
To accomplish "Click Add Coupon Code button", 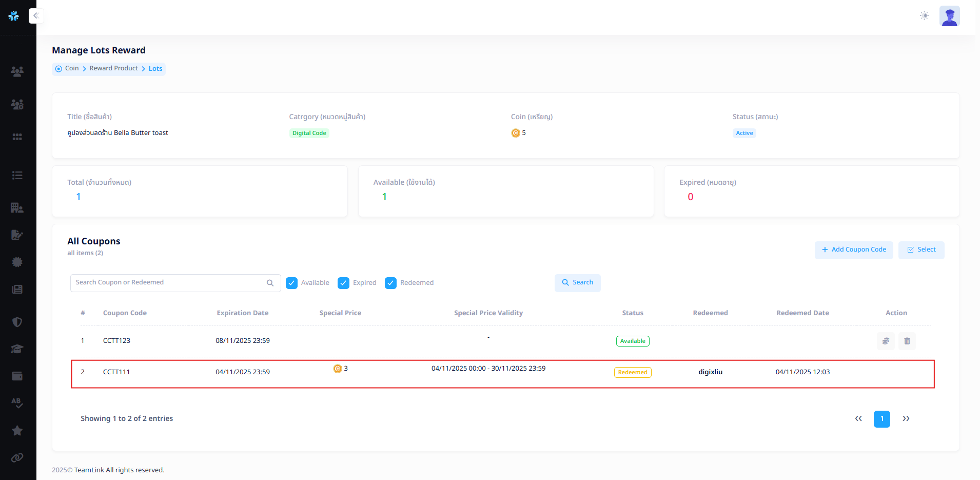I will (x=853, y=250).
